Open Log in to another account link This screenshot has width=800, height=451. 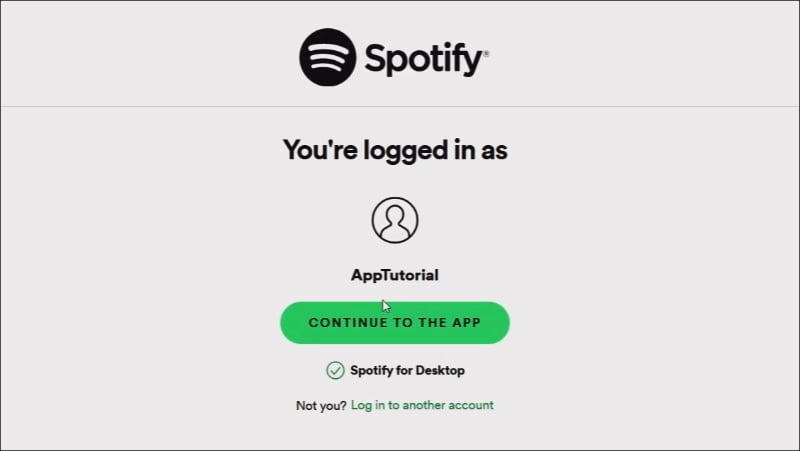coord(422,405)
